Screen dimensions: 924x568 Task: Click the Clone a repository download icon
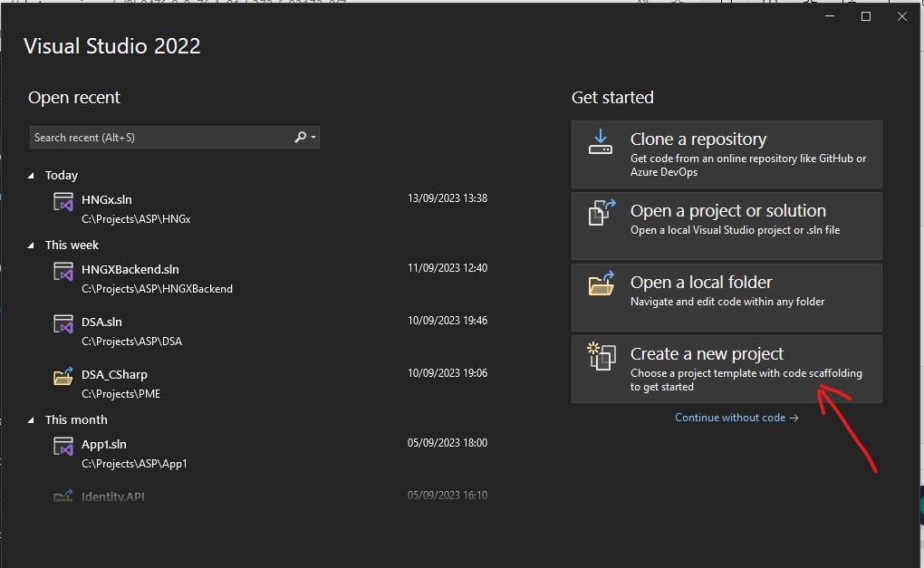click(x=601, y=142)
